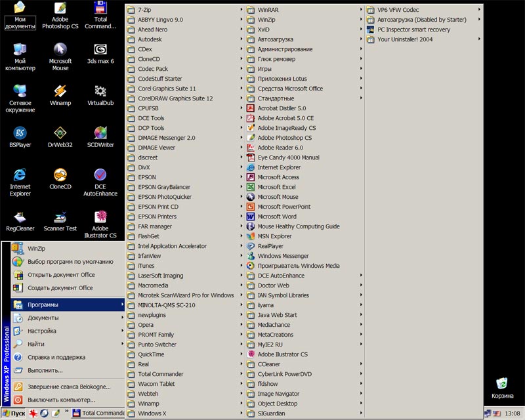Screen dimensions: 525x420
Task: Open Total Commander desktop shortcut
Action: click(100, 16)
